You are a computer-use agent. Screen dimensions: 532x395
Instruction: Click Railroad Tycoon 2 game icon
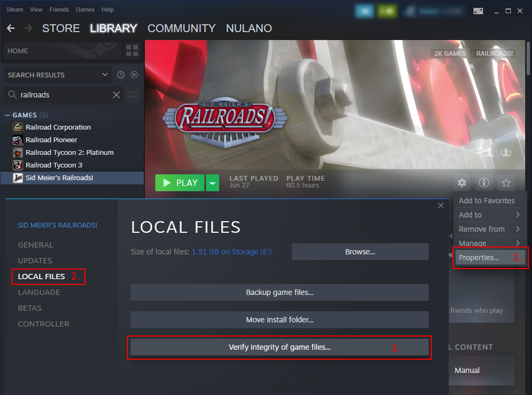click(17, 152)
